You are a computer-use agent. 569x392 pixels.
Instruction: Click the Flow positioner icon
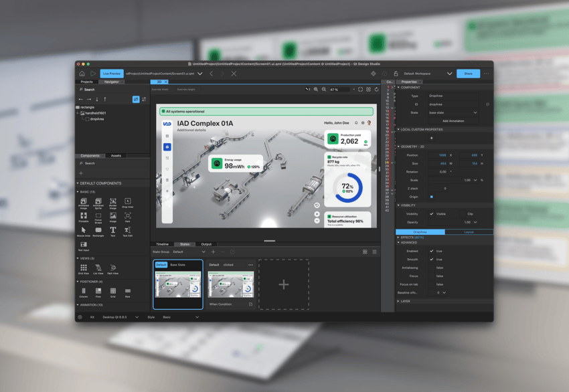(x=98, y=292)
